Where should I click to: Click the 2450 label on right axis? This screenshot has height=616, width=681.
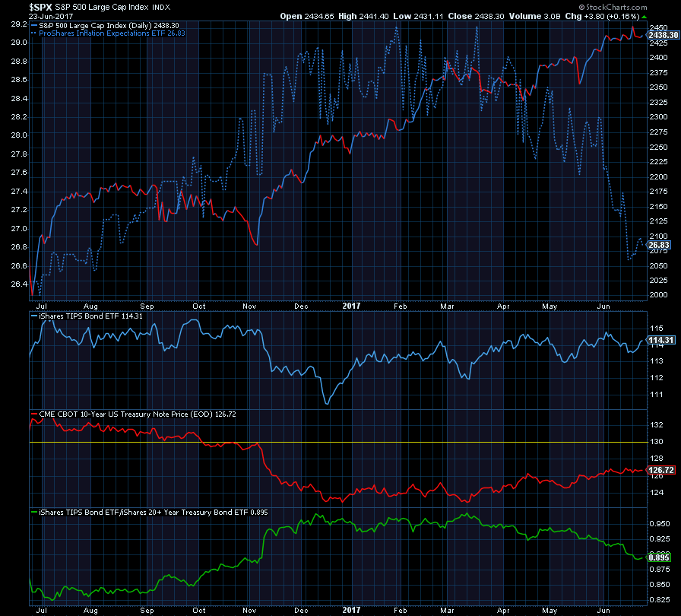coord(658,27)
